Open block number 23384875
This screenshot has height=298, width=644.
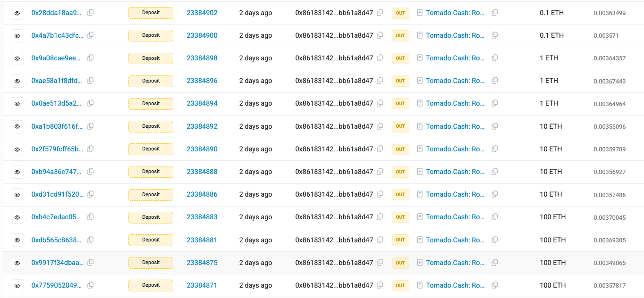[x=202, y=263]
